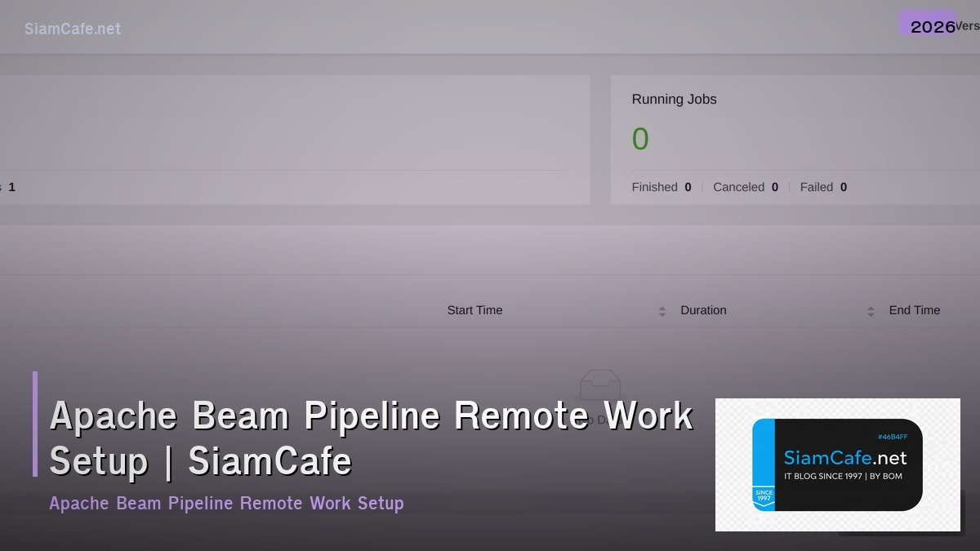Open the SiamCafe.net home link in the header
The height and width of the screenshot is (551, 980).
[x=73, y=29]
